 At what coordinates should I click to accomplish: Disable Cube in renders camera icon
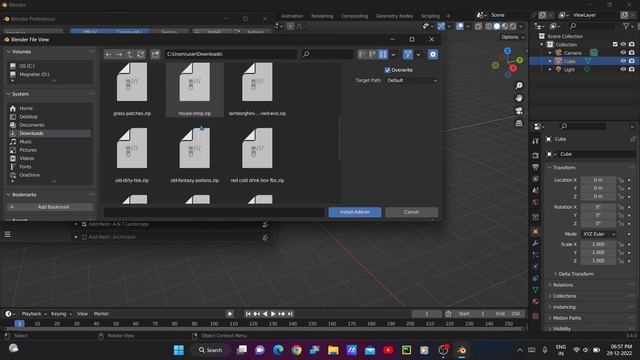(632, 61)
